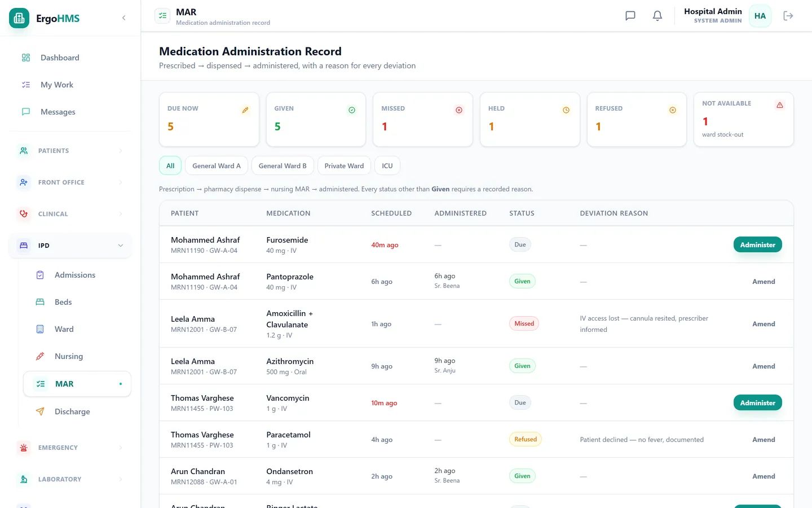Amend the Ondansetron record

point(764,476)
